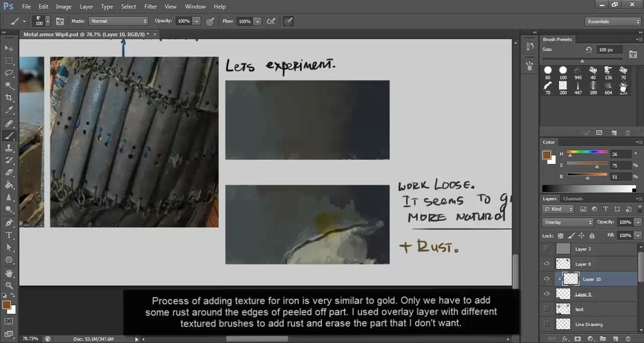Open the brush Mode dropdown showing Normal
This screenshot has width=644, height=343.
point(118,21)
